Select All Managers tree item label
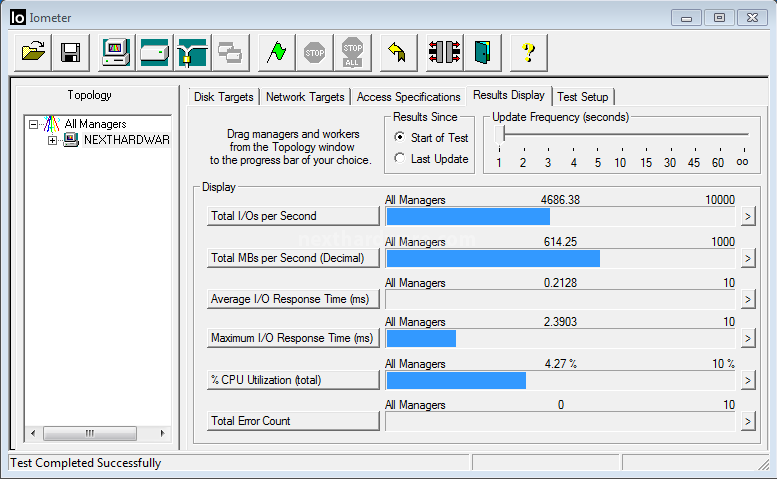The width and height of the screenshot is (777, 479). click(96, 124)
